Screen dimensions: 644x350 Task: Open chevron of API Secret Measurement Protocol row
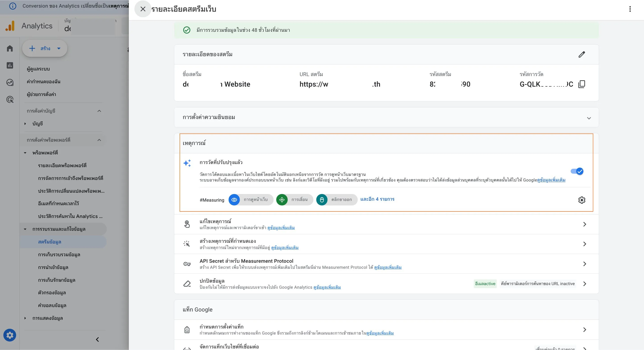(x=584, y=264)
